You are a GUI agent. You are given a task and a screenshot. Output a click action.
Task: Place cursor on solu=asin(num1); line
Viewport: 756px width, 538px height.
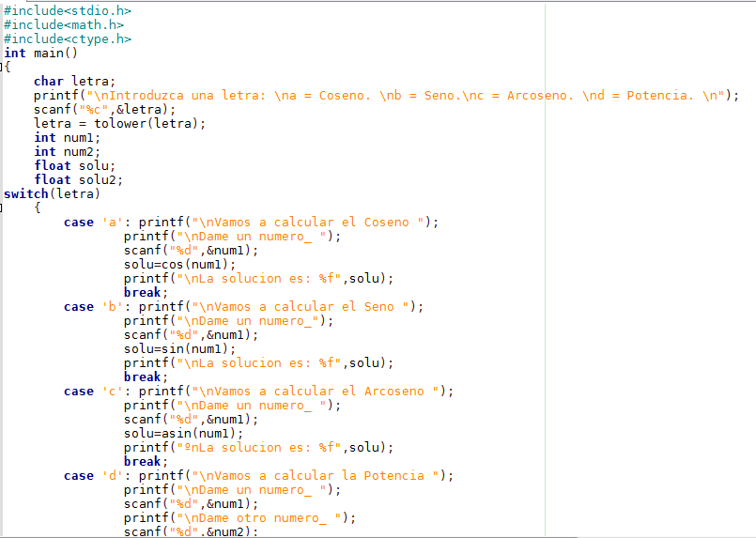pyautogui.click(x=184, y=434)
